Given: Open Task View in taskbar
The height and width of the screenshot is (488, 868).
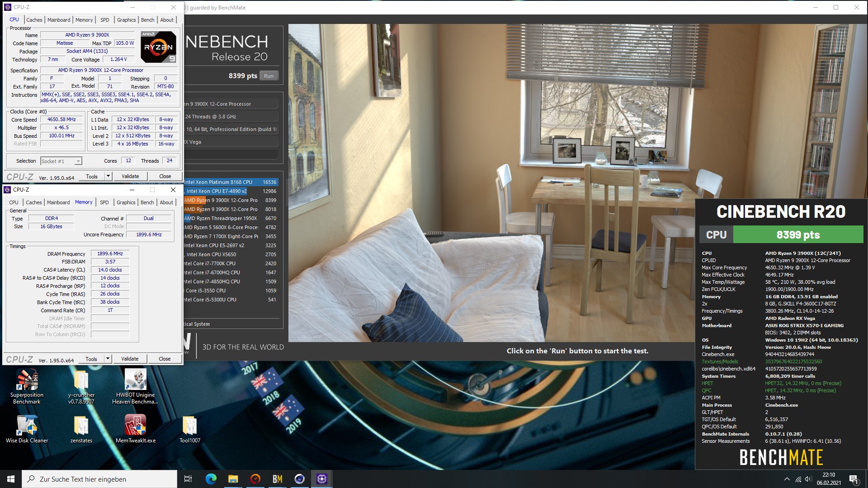Looking at the screenshot, I should point(188,479).
